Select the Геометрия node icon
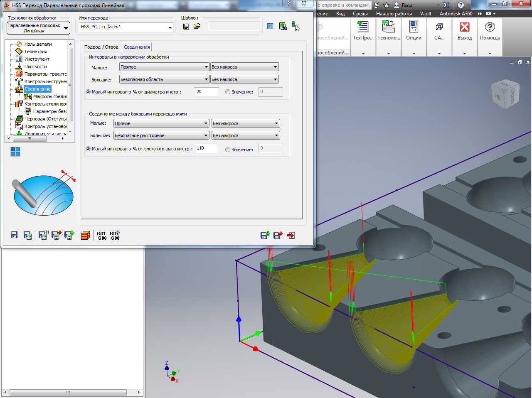This screenshot has width=532, height=398. [x=19, y=52]
